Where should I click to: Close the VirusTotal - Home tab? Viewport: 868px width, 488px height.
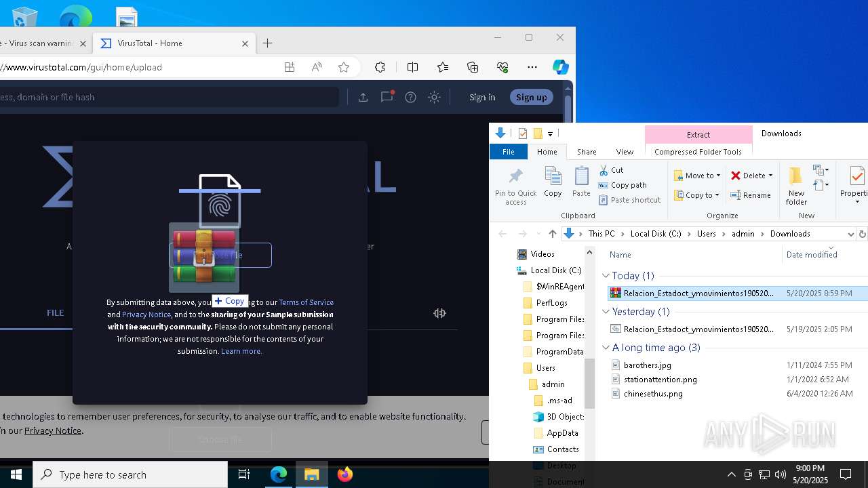click(x=245, y=43)
